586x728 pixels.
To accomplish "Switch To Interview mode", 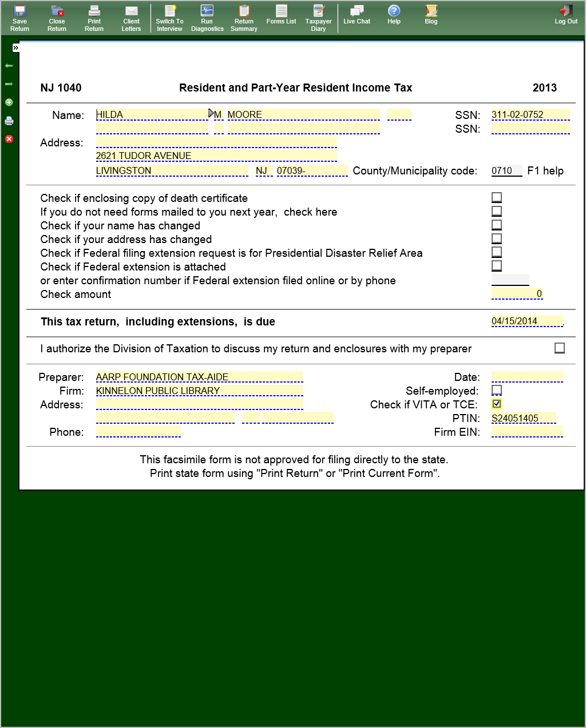I will 169,18.
